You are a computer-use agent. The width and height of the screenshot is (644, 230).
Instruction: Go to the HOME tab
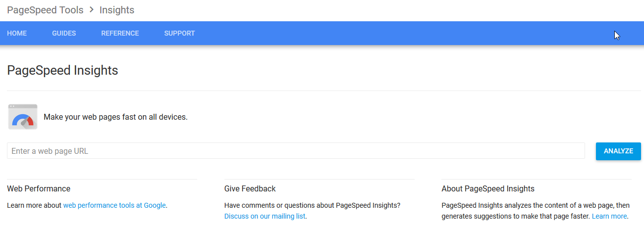tap(17, 33)
